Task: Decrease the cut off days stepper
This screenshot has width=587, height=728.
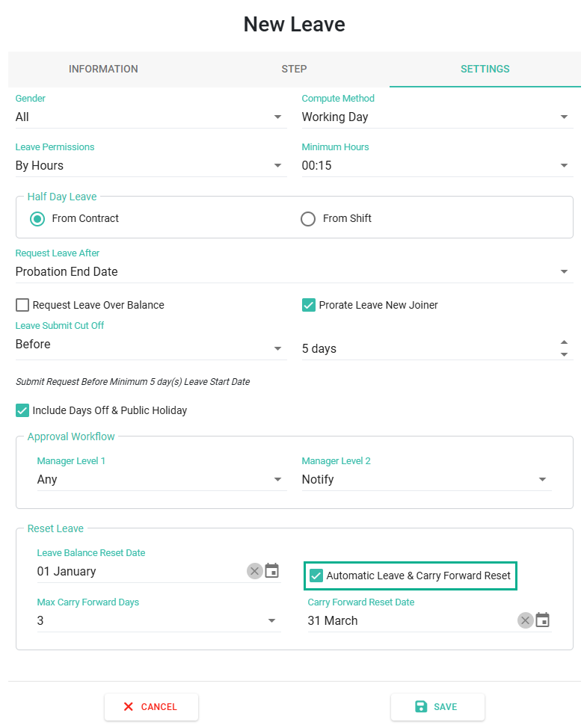Action: (564, 354)
